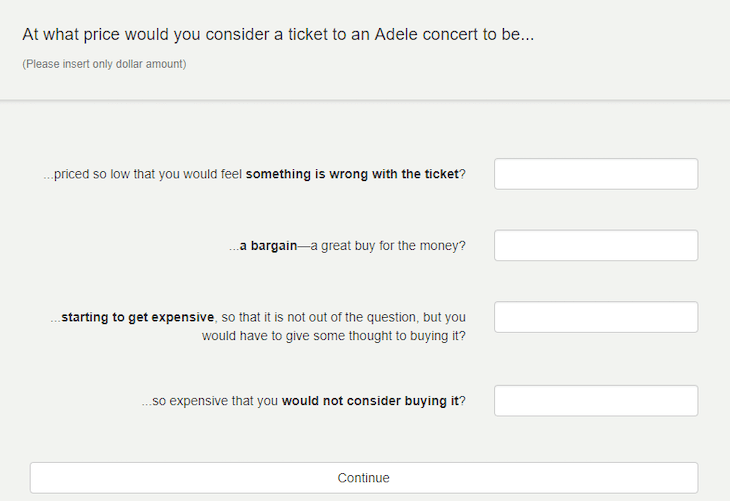Image resolution: width=730 pixels, height=501 pixels.
Task: Click the 'would not consider buying it' field
Action: (596, 401)
